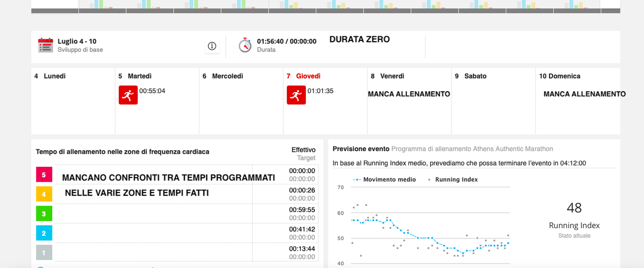This screenshot has width=644, height=268.
Task: Click the Sviluppo di base phase label
Action: tap(80, 50)
